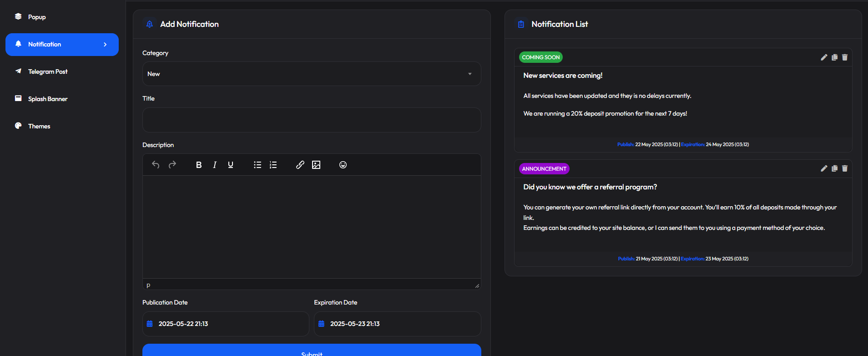Delete the COMING SOON notification
The image size is (868, 356).
845,57
